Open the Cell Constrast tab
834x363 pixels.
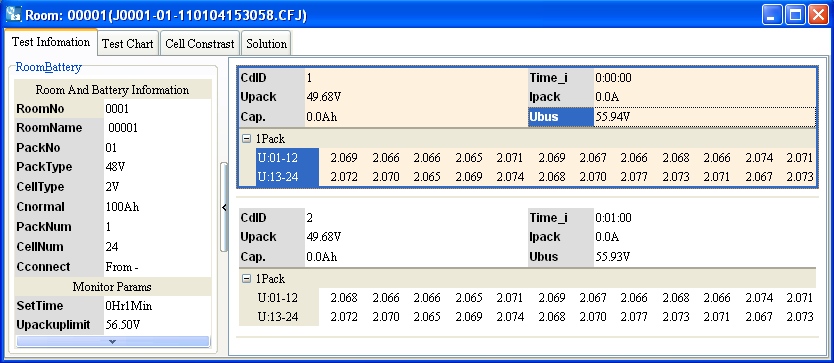point(200,44)
